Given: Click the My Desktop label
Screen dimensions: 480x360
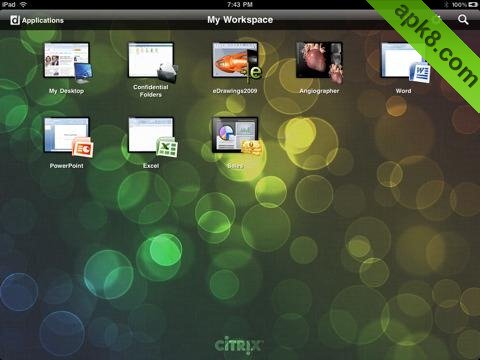Looking at the screenshot, I should click(66, 91).
